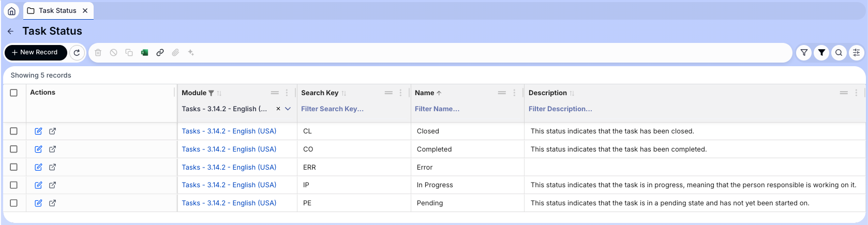Open the Description column options menu
The width and height of the screenshot is (868, 225).
click(856, 93)
